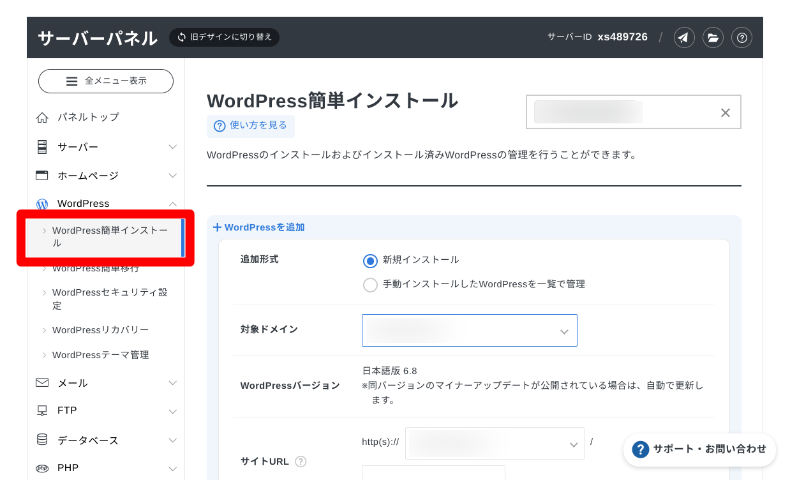Click the refresh icon in 旧デザインに切り替え
This screenshot has width=790, height=480.
tap(181, 37)
